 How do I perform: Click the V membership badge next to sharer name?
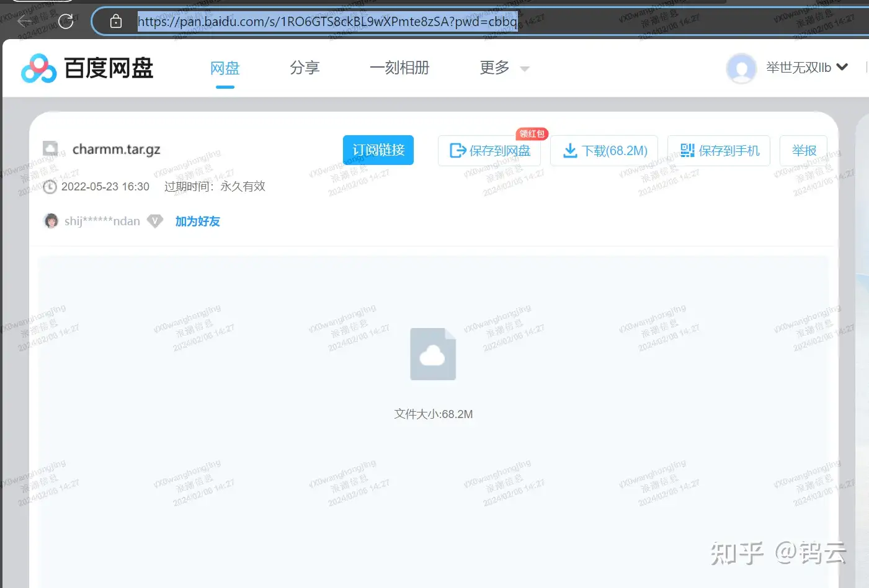(x=154, y=220)
